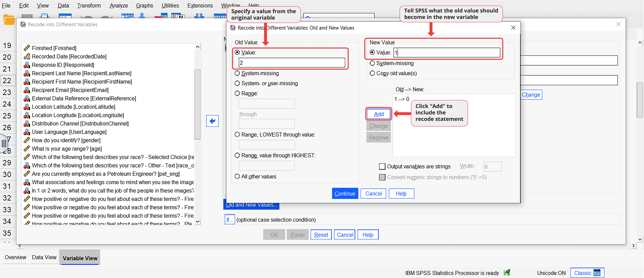Select All other values radio button
The width and height of the screenshot is (644, 278).
coord(237,177)
